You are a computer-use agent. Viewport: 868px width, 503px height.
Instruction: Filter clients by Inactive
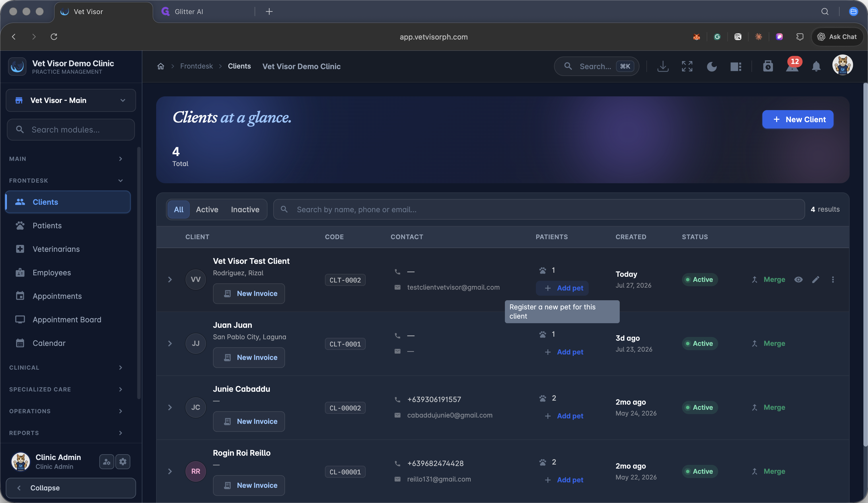point(245,210)
